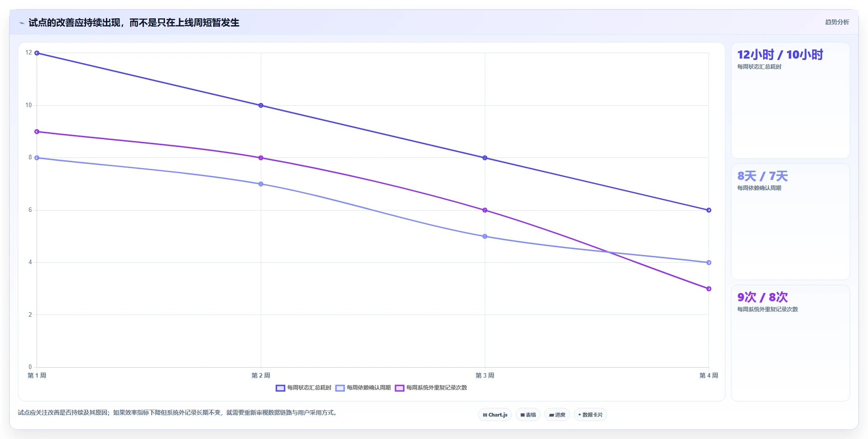Click the footer note starting 试点应关注改善

coord(178,413)
